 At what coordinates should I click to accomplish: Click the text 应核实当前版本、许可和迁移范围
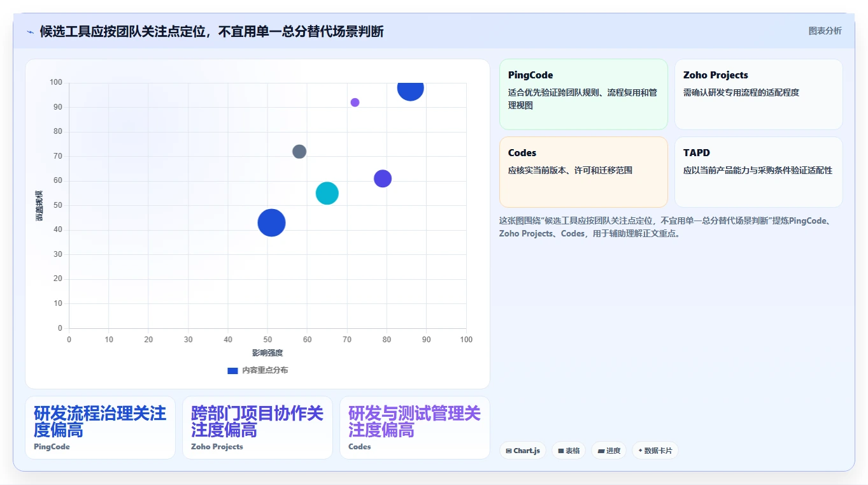pyautogui.click(x=570, y=170)
